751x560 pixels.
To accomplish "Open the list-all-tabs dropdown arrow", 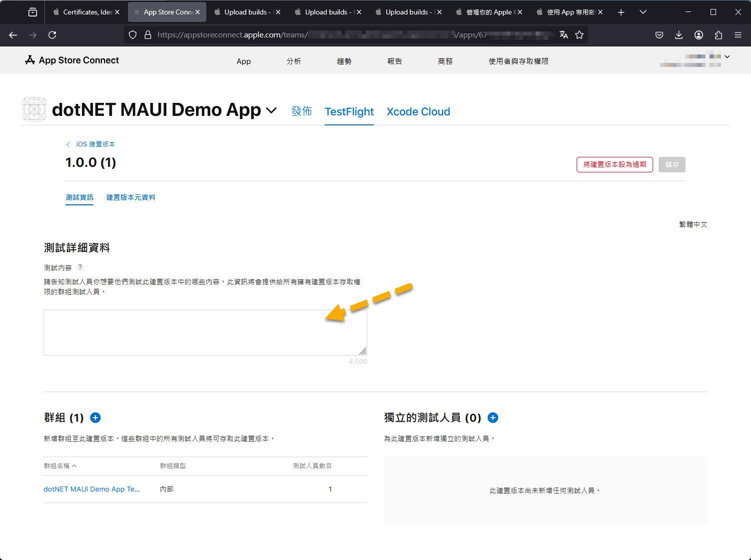I will pyautogui.click(x=643, y=12).
